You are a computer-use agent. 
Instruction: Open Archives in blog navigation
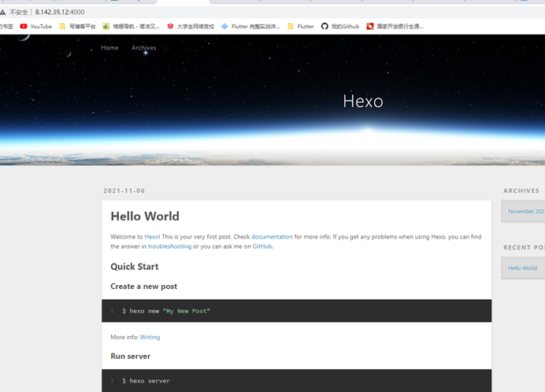click(144, 47)
